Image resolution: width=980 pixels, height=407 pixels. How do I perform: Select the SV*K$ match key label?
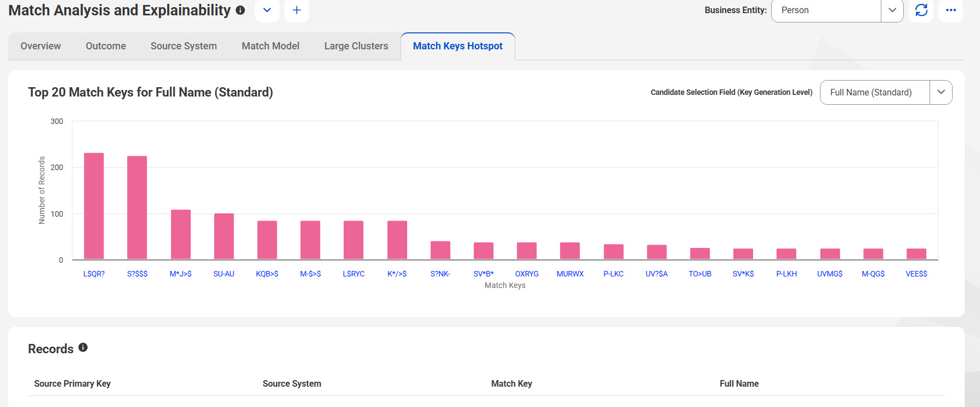[x=743, y=274]
